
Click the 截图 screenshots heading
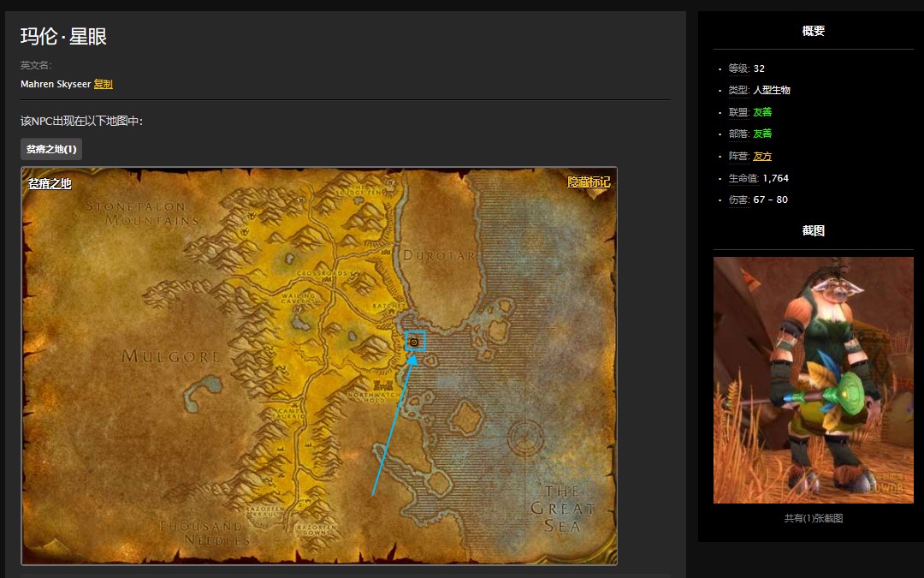coord(813,230)
